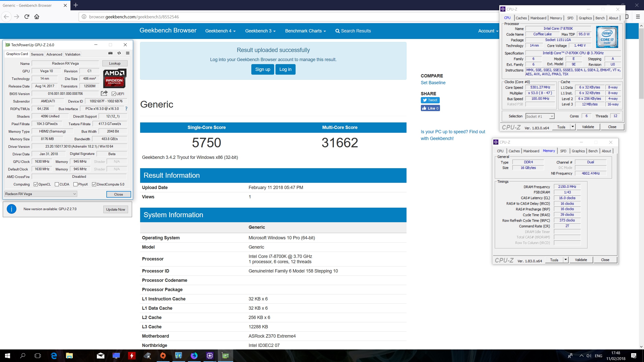Click the Facebook Like button
The width and height of the screenshot is (644, 362).
coord(430,108)
